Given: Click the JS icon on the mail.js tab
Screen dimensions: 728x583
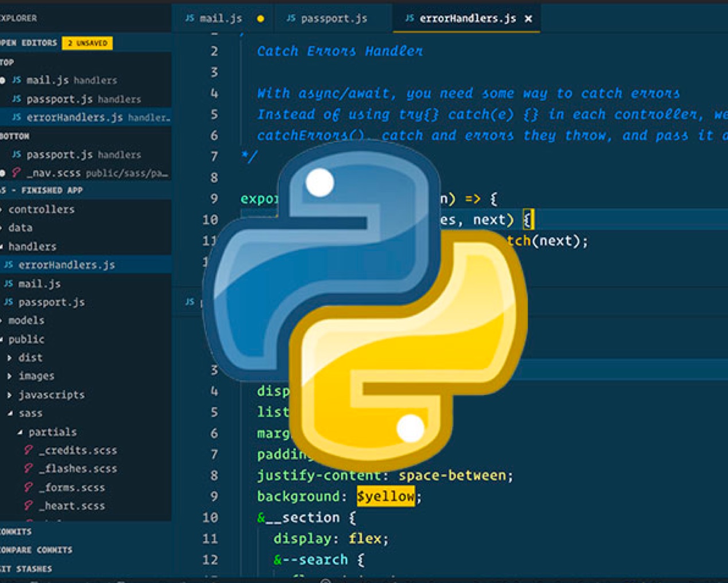Looking at the screenshot, I should click(x=189, y=18).
